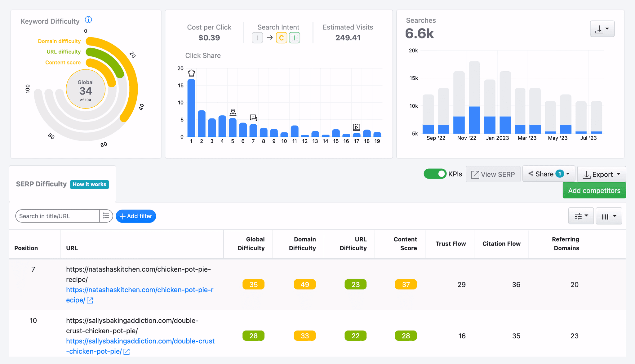The height and width of the screenshot is (364, 635).
Task: Sort by the Trust Flow column header
Action: point(450,244)
